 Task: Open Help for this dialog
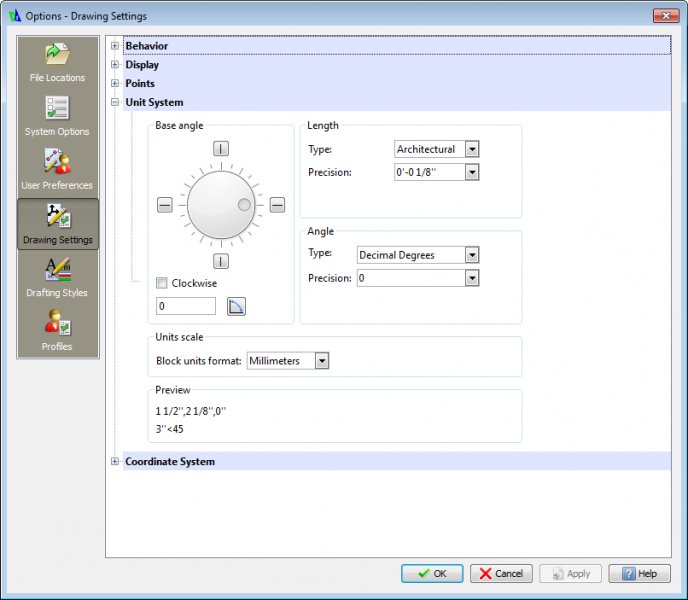[639, 574]
